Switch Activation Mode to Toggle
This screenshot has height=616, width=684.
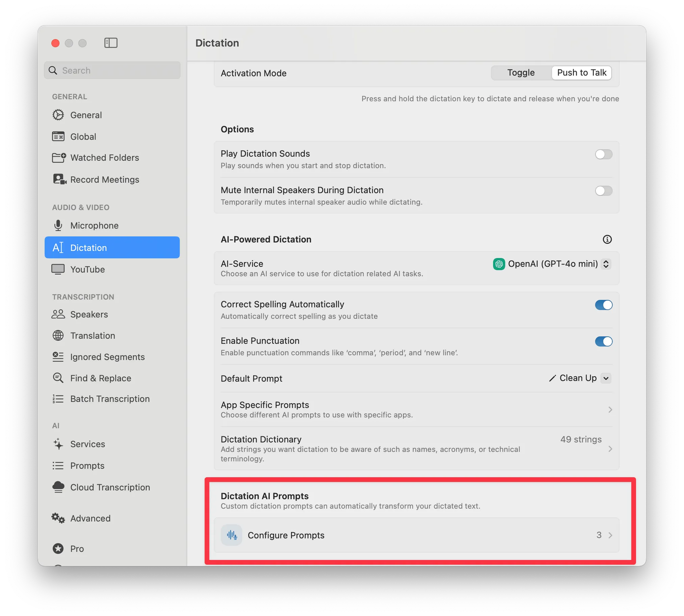pyautogui.click(x=521, y=73)
